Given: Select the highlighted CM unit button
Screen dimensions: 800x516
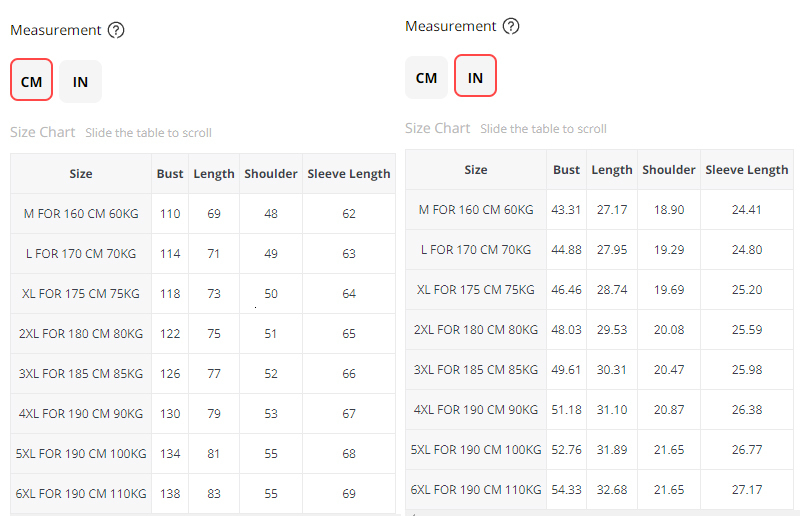Looking at the screenshot, I should point(32,81).
